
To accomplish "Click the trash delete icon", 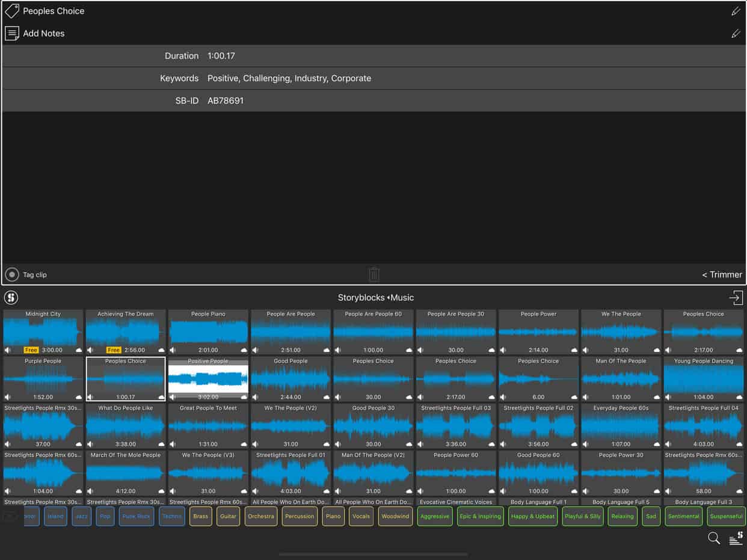I will 373,274.
